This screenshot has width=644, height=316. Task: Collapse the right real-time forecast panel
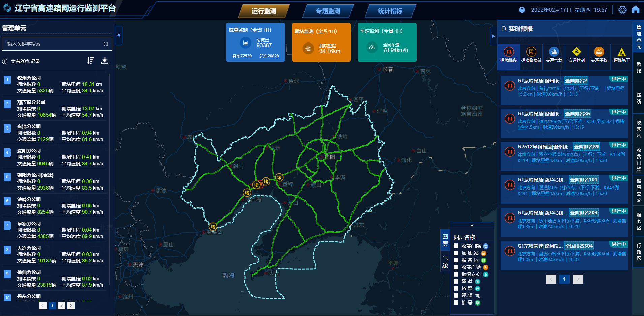click(493, 36)
